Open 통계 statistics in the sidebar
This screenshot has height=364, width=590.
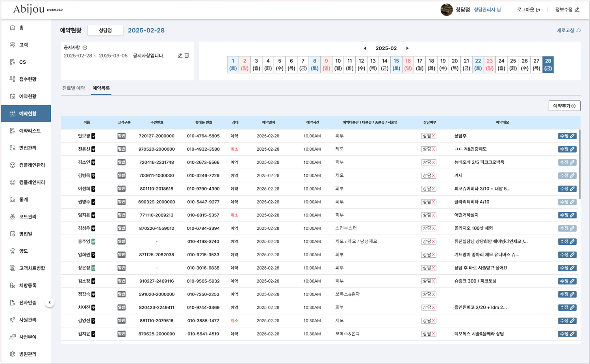[24, 200]
